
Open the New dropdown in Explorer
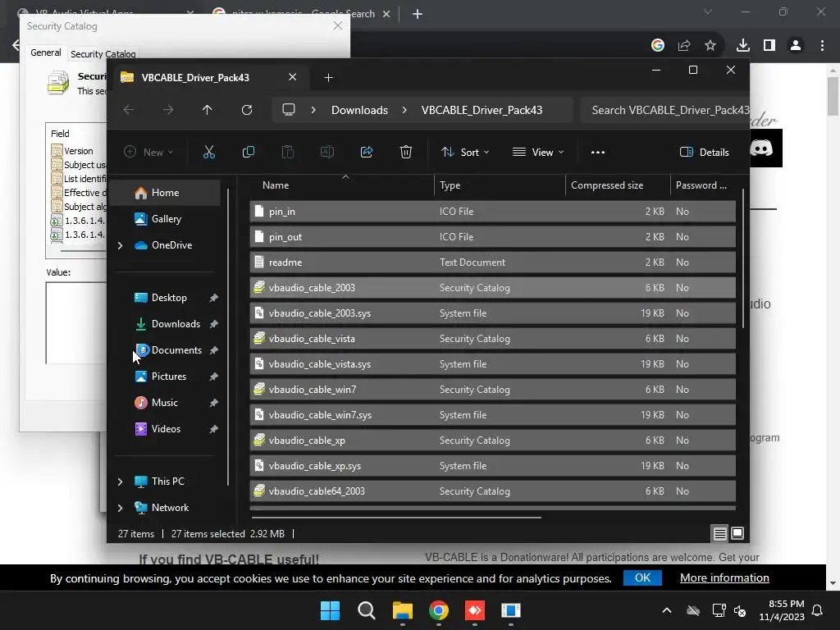point(148,152)
